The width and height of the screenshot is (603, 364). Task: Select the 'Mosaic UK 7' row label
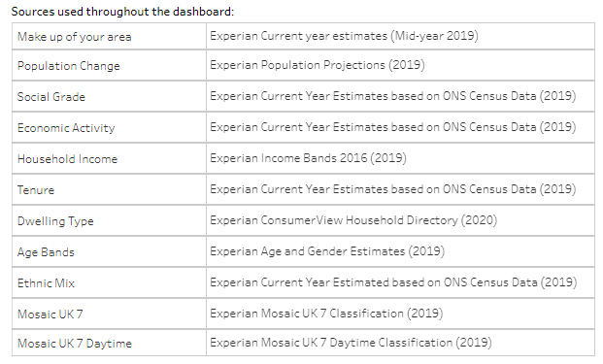[109, 314]
